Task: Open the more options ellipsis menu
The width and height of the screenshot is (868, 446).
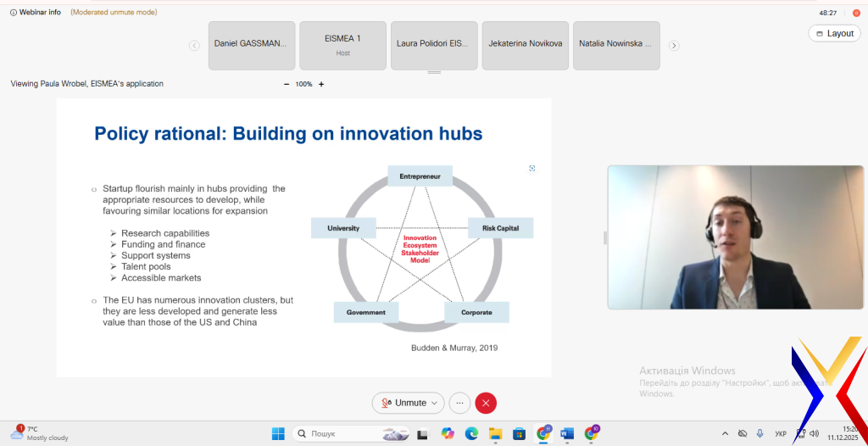Action: 459,403
